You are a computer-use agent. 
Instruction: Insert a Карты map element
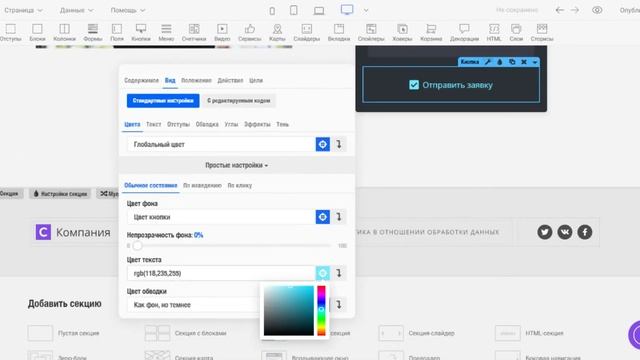click(277, 32)
